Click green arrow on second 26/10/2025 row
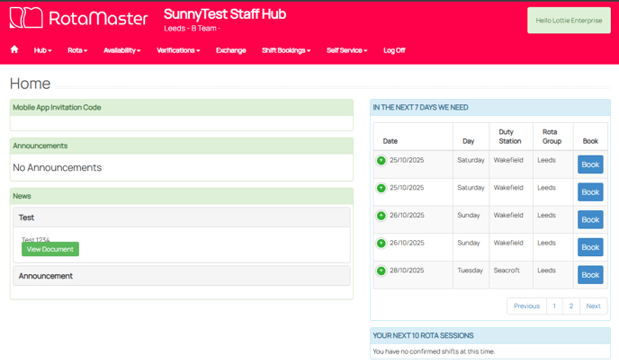This screenshot has width=619, height=364. coord(381,243)
